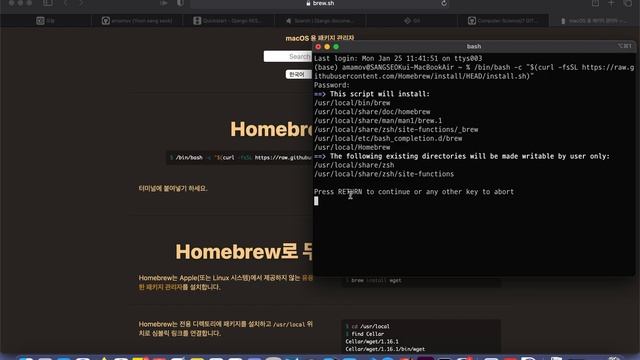Go forward with Safari's forward arrow

81,3
